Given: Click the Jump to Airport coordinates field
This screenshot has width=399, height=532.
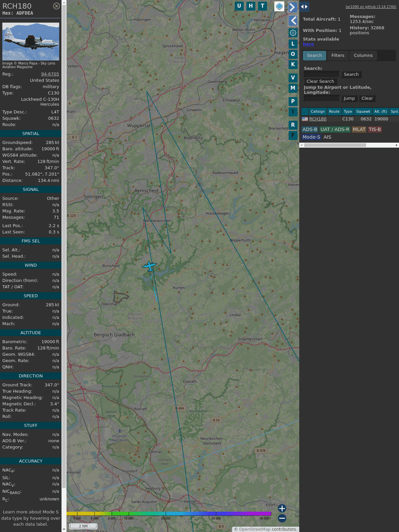Looking at the screenshot, I should 322,98.
